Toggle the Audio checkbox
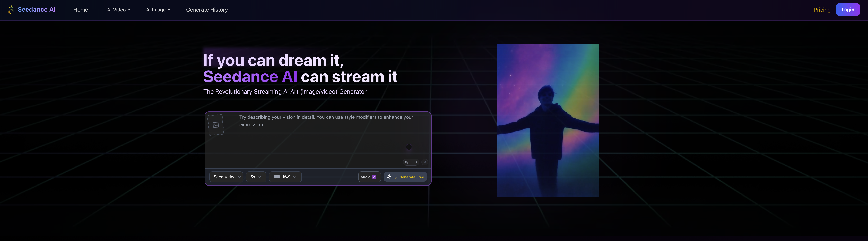 coord(374,177)
